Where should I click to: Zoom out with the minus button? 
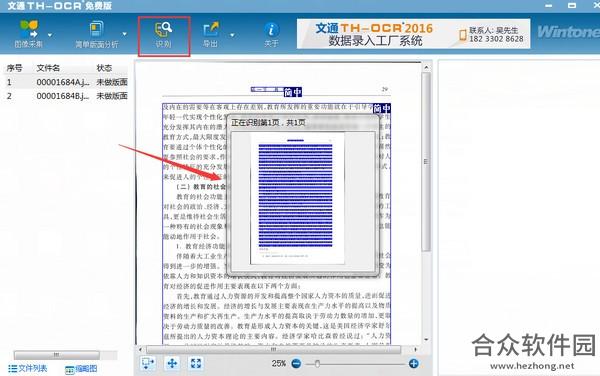296,363
